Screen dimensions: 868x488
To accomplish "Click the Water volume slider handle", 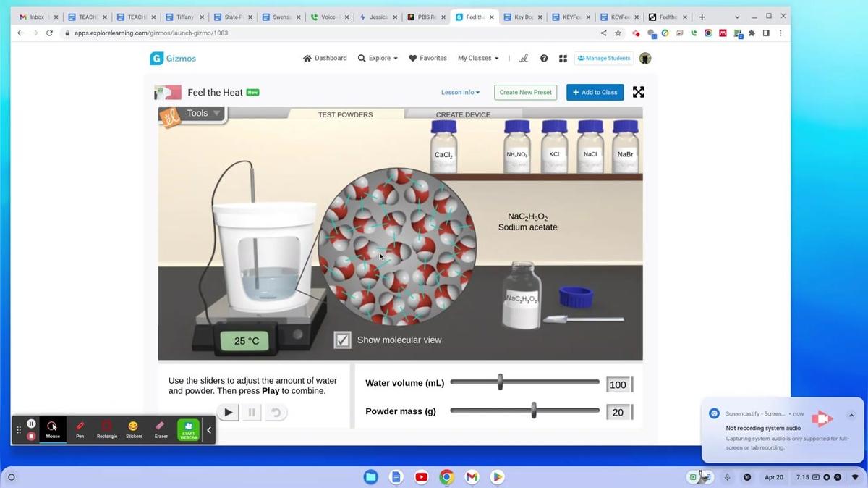I will pyautogui.click(x=500, y=382).
